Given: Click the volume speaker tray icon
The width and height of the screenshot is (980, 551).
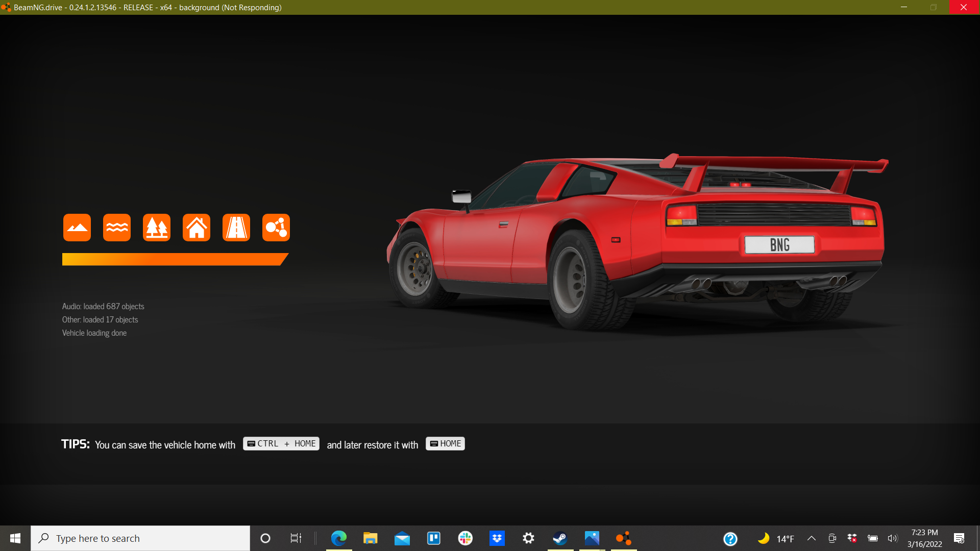Looking at the screenshot, I should pyautogui.click(x=893, y=539).
